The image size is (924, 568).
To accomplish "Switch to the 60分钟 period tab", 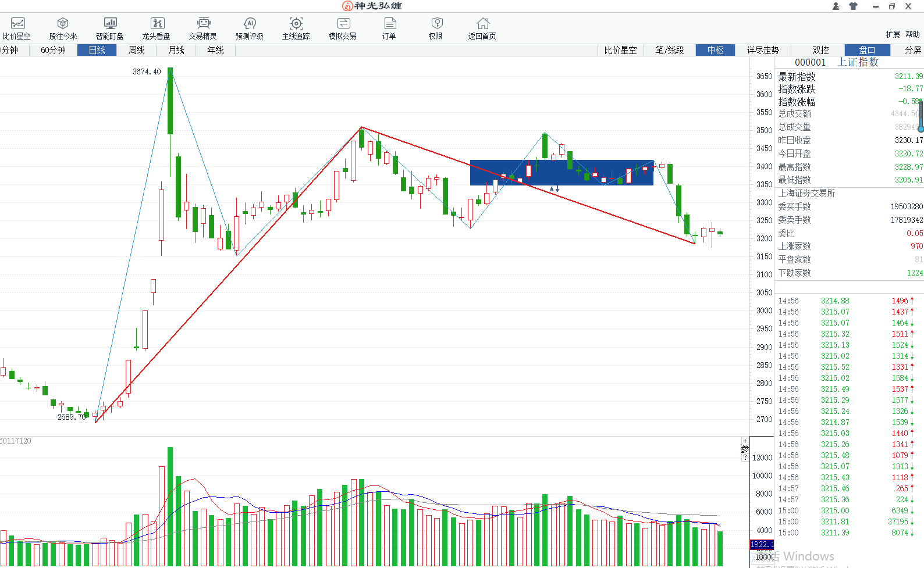I will (x=53, y=50).
